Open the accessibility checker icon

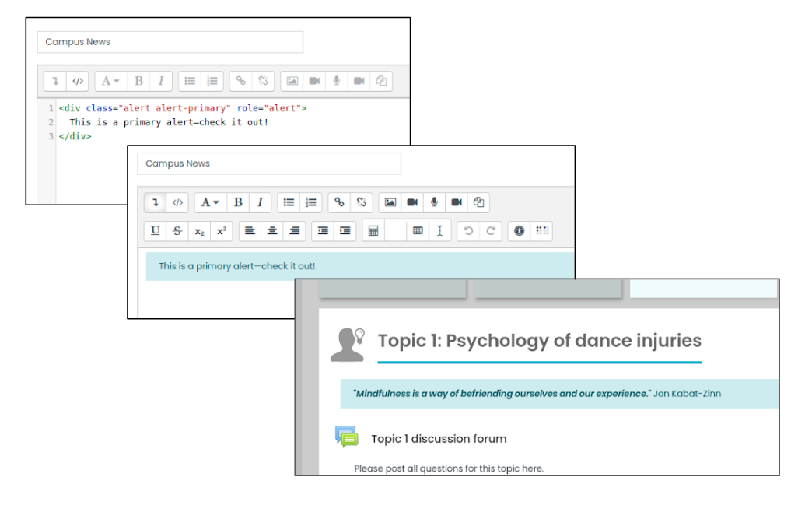tap(519, 231)
